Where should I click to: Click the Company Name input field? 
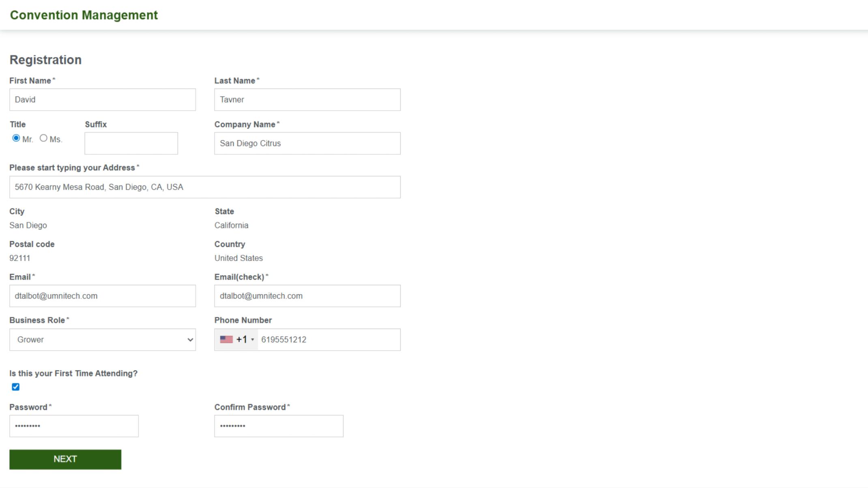tap(307, 143)
